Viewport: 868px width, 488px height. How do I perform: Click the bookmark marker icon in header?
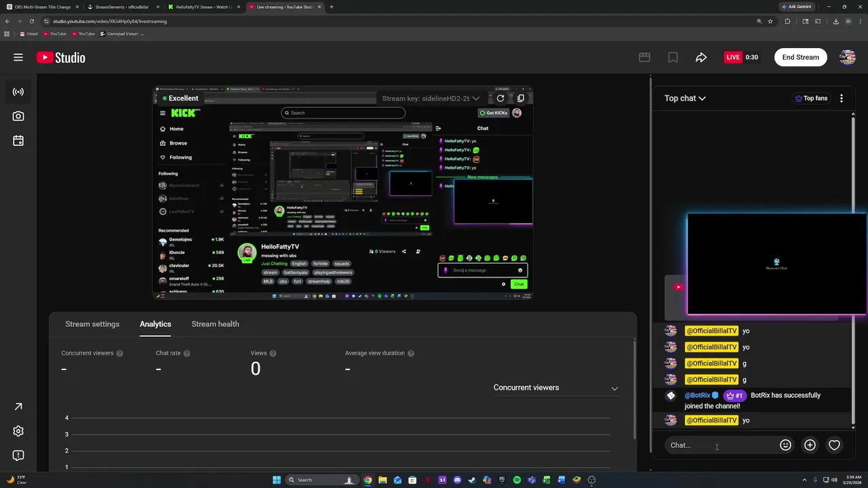673,58
